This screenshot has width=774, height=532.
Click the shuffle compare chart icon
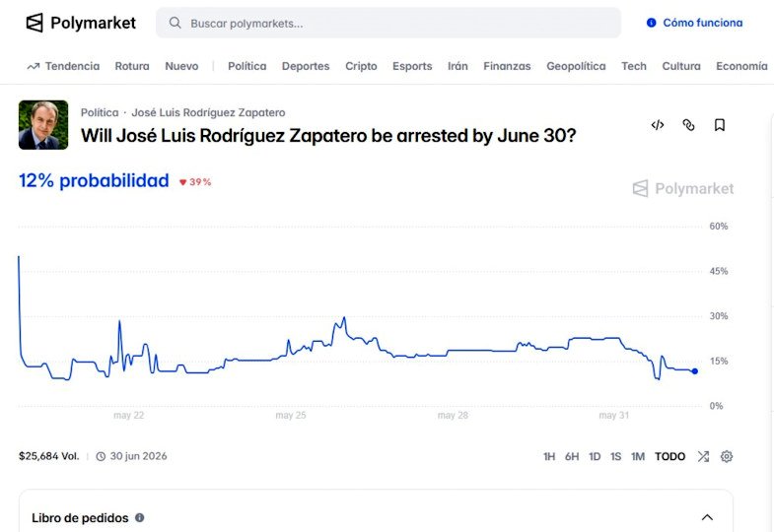tap(703, 456)
